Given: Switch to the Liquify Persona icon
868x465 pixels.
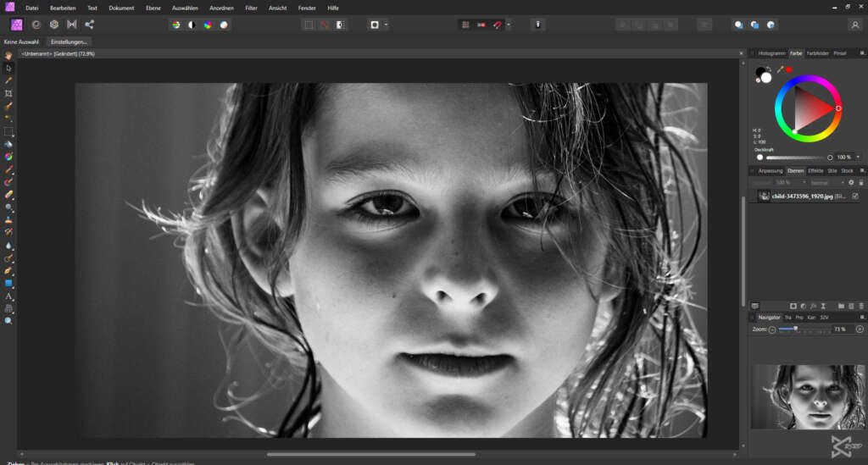Looking at the screenshot, I should [x=36, y=25].
